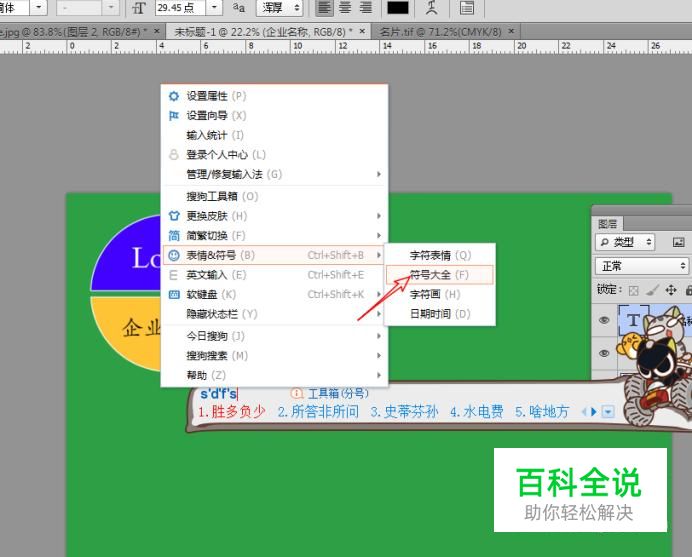
Task: Open the font size 29.45 dropdown
Action: point(216,8)
